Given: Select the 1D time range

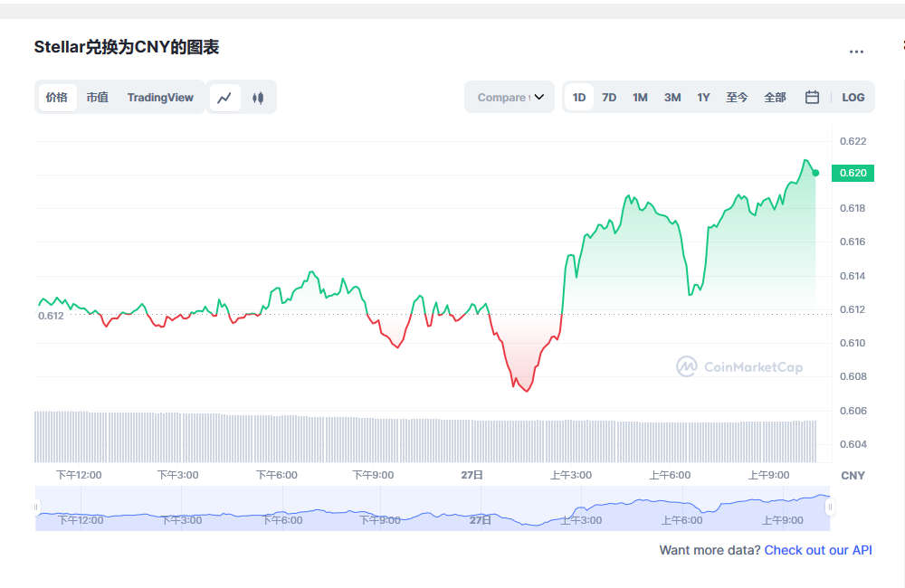Looking at the screenshot, I should pos(579,98).
